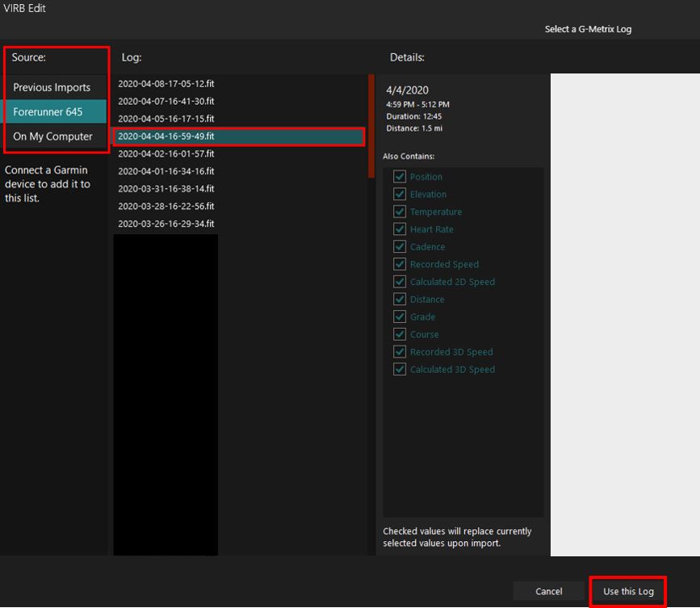Uncheck the Distance checkbox
This screenshot has width=700, height=608.
(x=400, y=299)
